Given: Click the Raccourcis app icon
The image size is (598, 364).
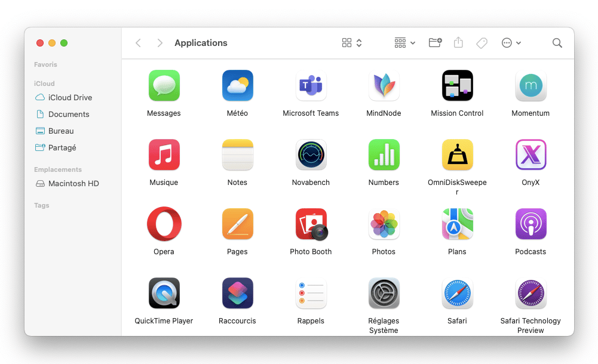Looking at the screenshot, I should [237, 294].
